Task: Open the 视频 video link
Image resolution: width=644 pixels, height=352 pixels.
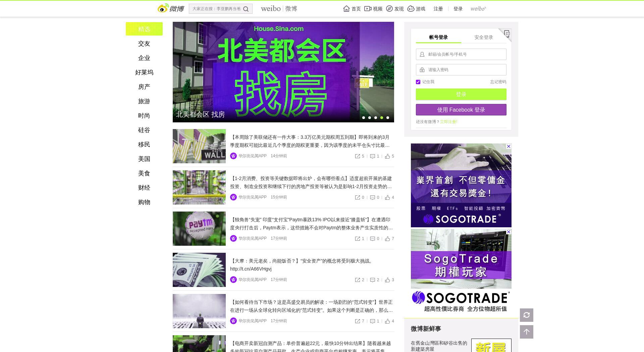Action: click(373, 9)
